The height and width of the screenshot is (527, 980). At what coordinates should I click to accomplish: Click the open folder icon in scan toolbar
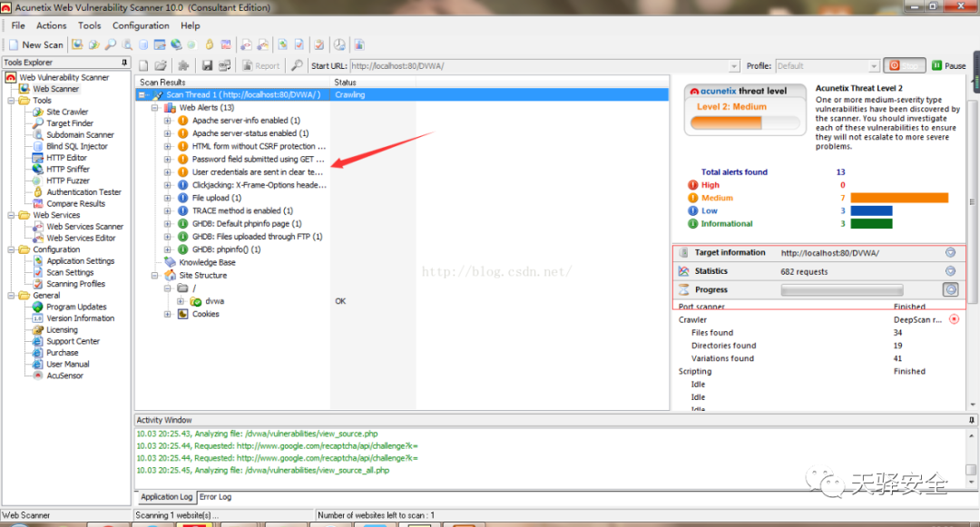point(161,65)
